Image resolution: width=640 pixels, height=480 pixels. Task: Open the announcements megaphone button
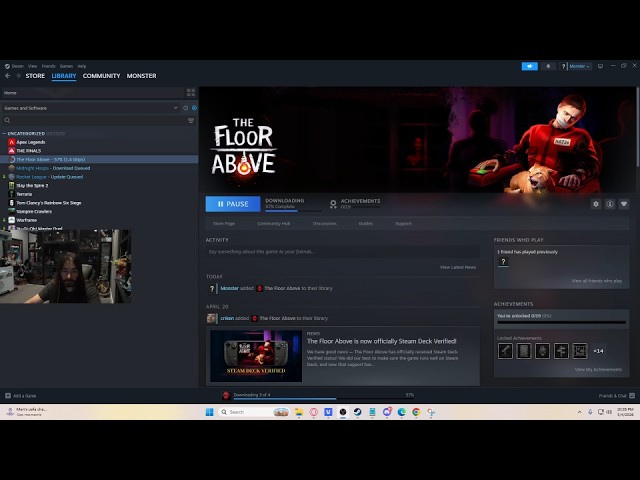(529, 66)
